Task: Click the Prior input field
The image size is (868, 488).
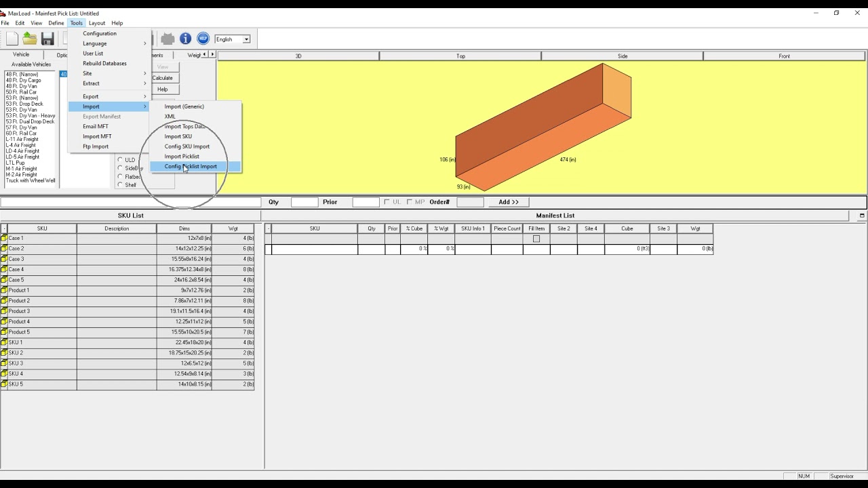Action: pyautogui.click(x=366, y=202)
